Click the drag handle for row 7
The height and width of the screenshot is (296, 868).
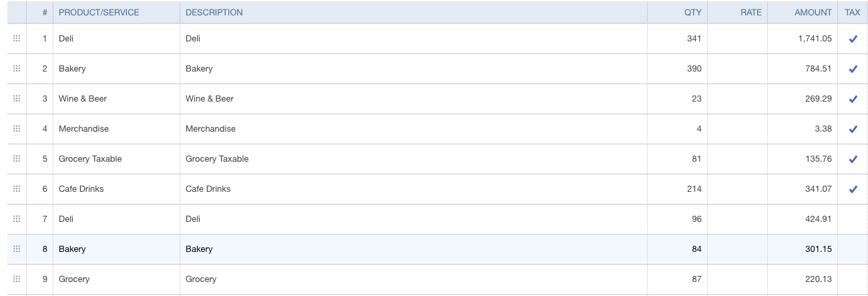coord(17,219)
